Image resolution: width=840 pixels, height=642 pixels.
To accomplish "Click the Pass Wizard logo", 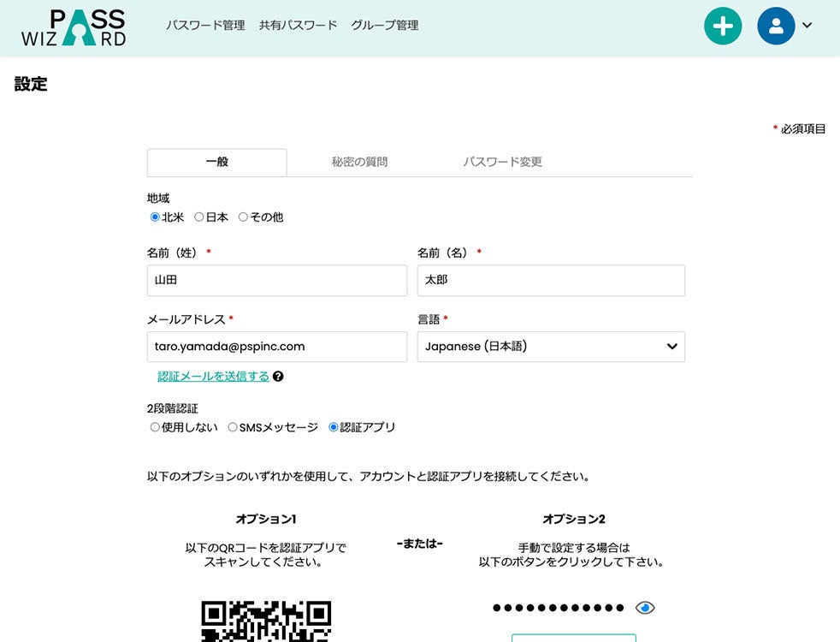I will [x=74, y=27].
